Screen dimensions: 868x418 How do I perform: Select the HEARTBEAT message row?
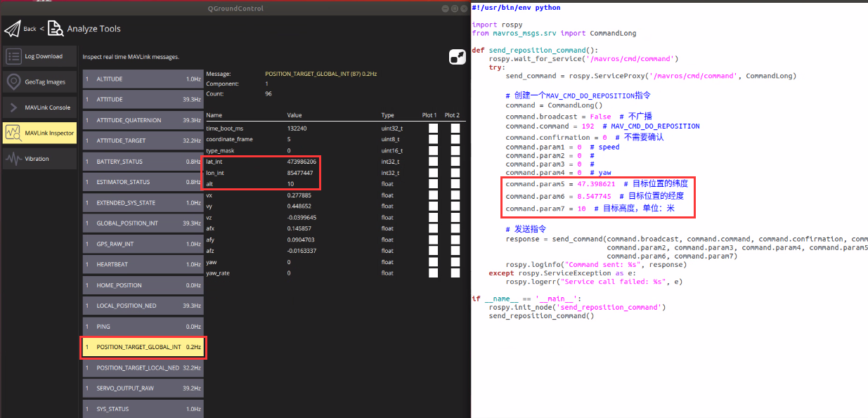click(143, 264)
